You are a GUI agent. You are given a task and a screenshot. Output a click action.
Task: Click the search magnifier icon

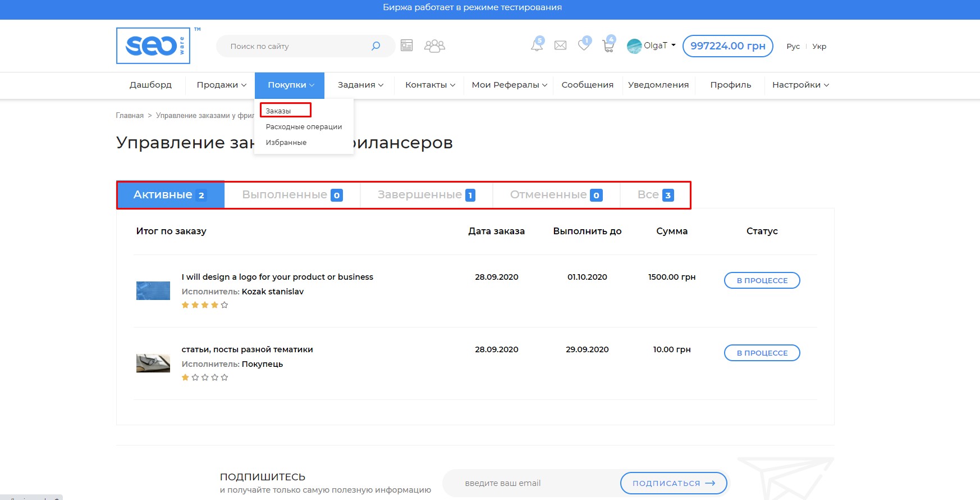[x=375, y=46]
